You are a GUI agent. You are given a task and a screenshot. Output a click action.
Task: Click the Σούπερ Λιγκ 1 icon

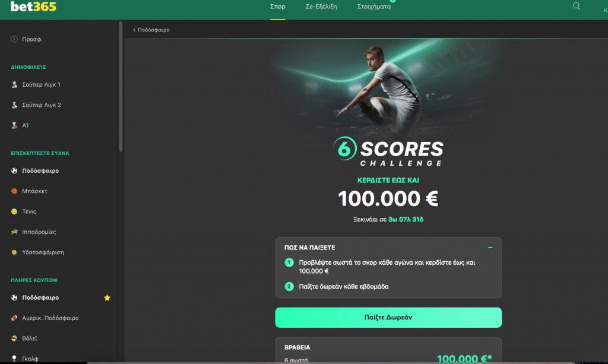pyautogui.click(x=14, y=84)
